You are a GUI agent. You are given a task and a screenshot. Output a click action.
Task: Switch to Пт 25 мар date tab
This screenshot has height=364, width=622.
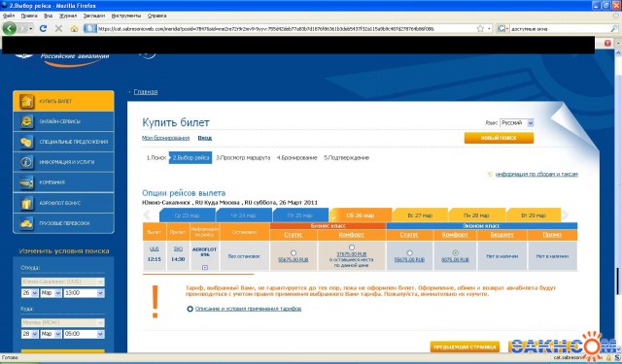[300, 215]
